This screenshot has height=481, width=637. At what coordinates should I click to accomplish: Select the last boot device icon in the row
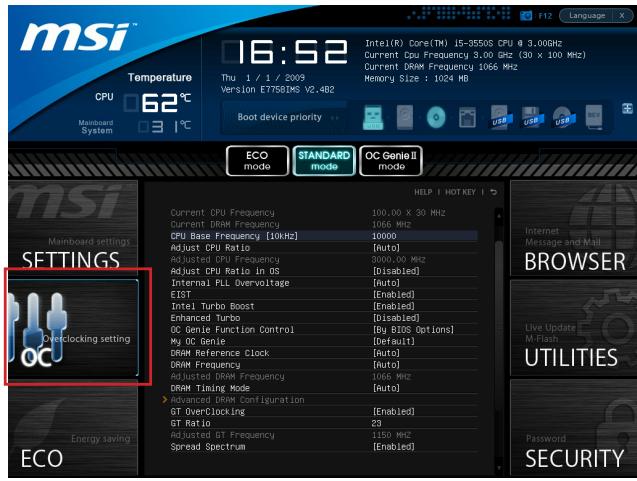[x=594, y=117]
